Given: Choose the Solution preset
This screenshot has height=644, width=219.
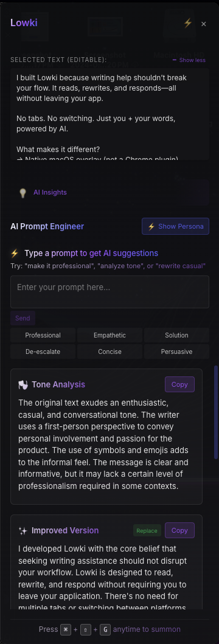Looking at the screenshot, I should (x=176, y=335).
